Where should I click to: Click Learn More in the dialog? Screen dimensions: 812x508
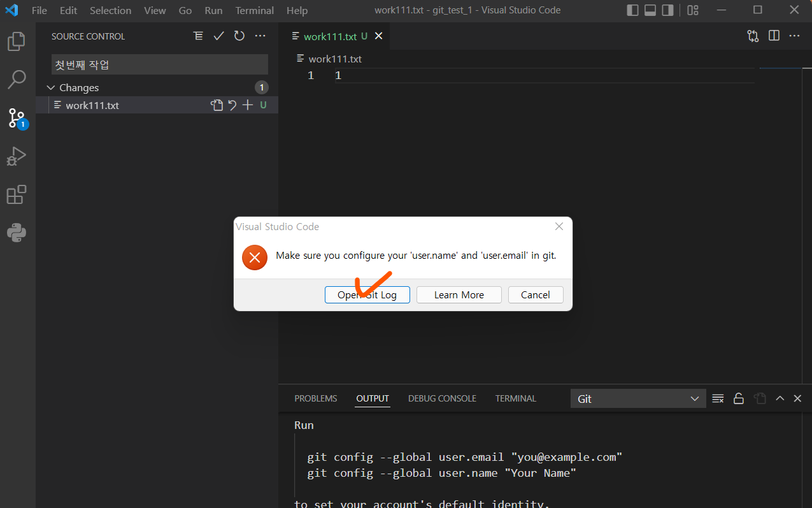click(x=459, y=294)
